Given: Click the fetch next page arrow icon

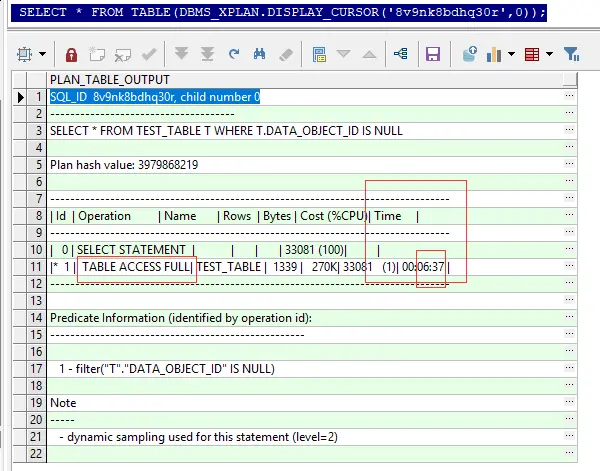Looking at the screenshot, I should coord(181,54).
